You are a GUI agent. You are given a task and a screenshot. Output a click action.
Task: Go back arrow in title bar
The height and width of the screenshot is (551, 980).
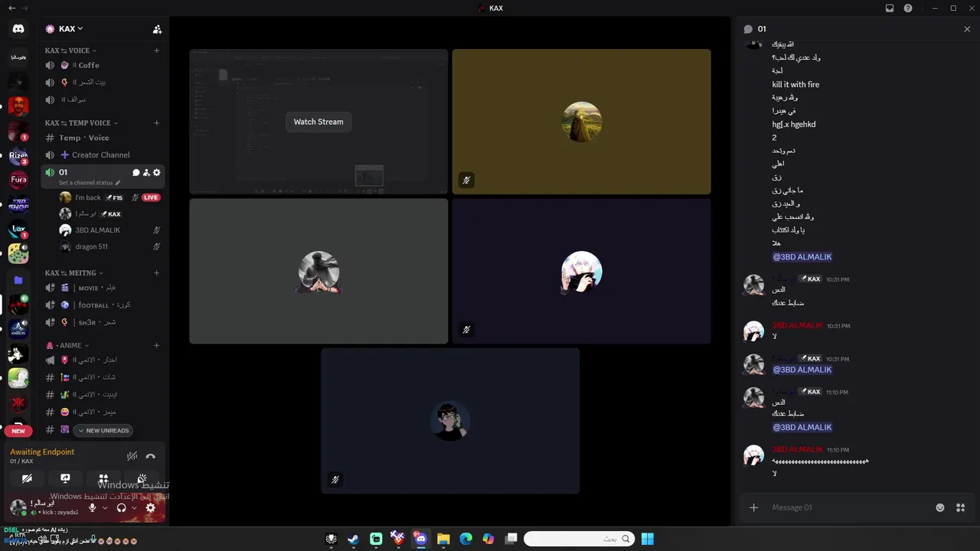11,8
